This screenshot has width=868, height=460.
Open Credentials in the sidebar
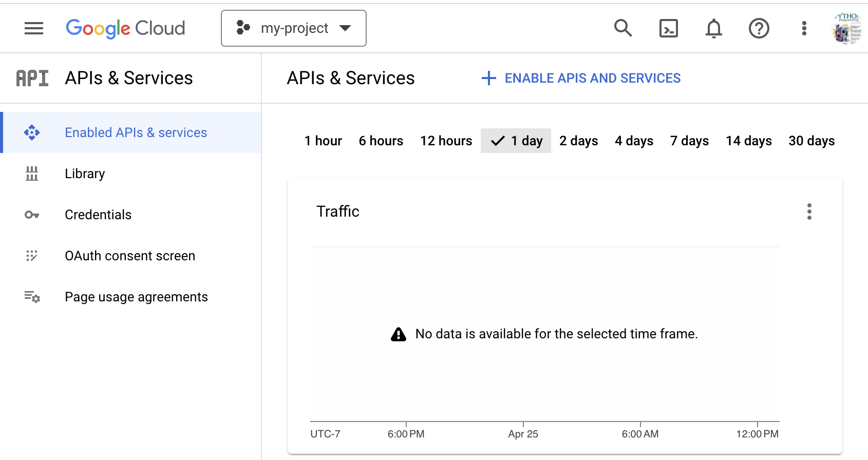point(130,215)
